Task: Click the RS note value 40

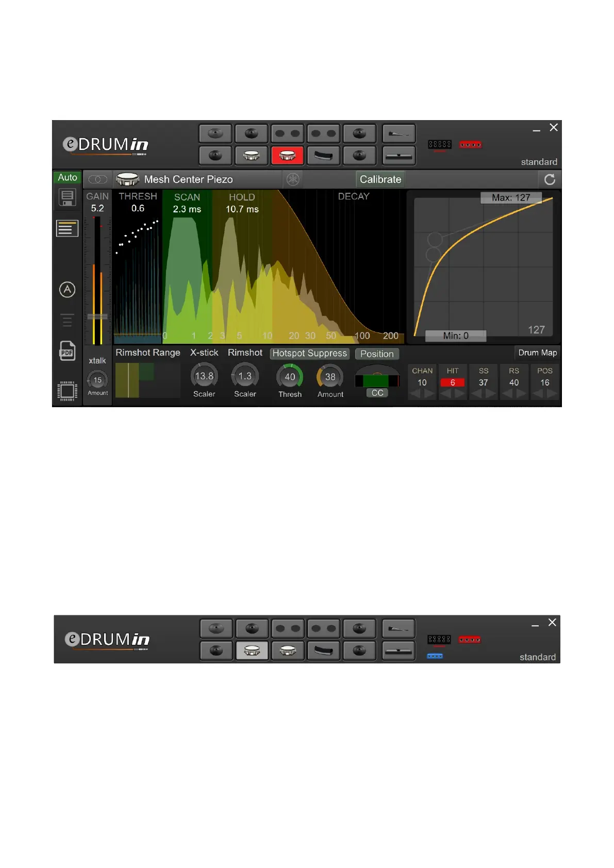Action: pos(514,382)
